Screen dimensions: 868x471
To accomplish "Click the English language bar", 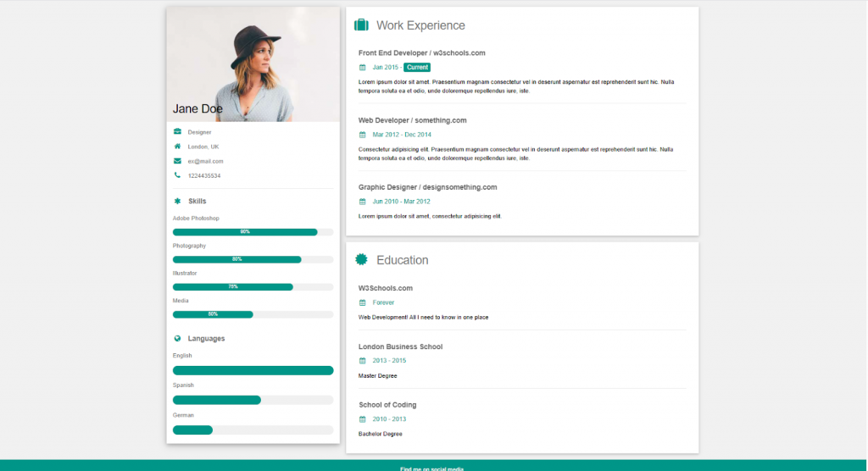I will (x=253, y=370).
